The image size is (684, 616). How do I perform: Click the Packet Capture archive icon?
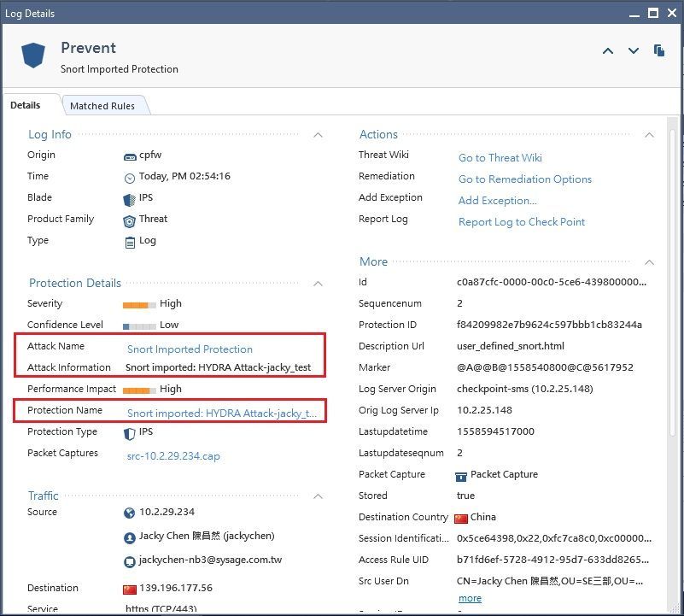point(461,475)
